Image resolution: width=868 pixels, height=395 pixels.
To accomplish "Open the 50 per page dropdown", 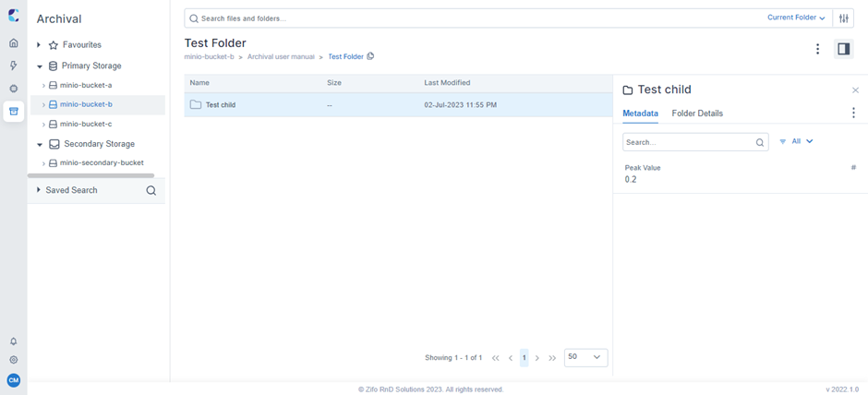I will [585, 357].
